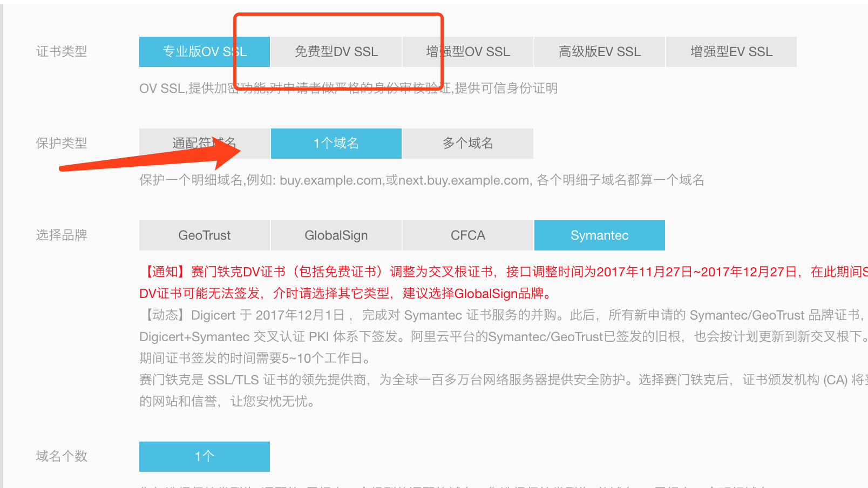Click the 保护类型 row label
Screen dimensions: 868x488
click(x=62, y=144)
